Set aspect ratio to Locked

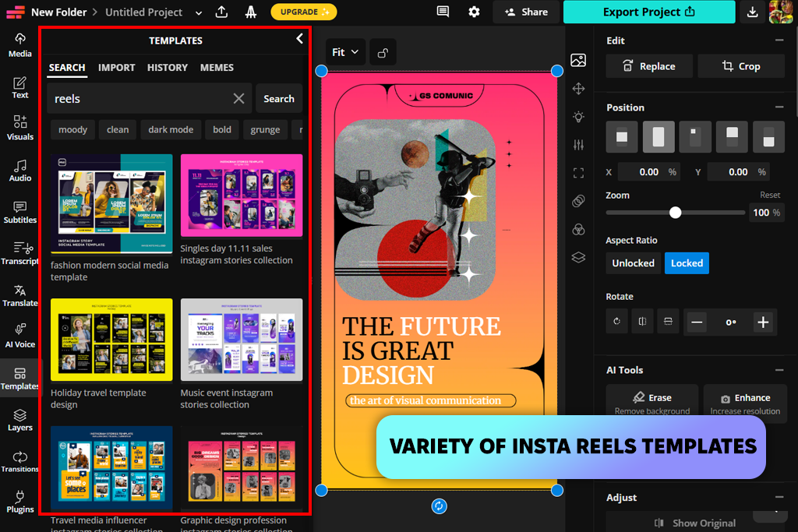[687, 263]
